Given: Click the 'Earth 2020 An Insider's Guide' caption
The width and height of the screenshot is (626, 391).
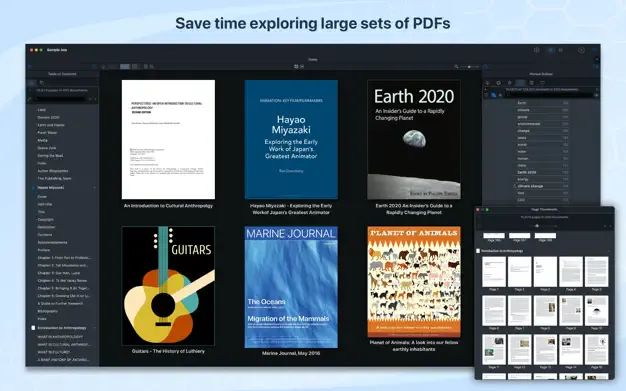Looking at the screenshot, I should (414, 209).
